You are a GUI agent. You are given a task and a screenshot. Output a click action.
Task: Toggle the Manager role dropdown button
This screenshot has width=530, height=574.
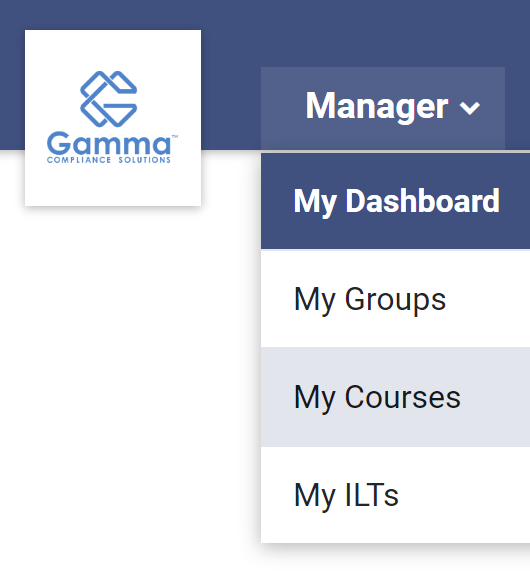click(383, 108)
